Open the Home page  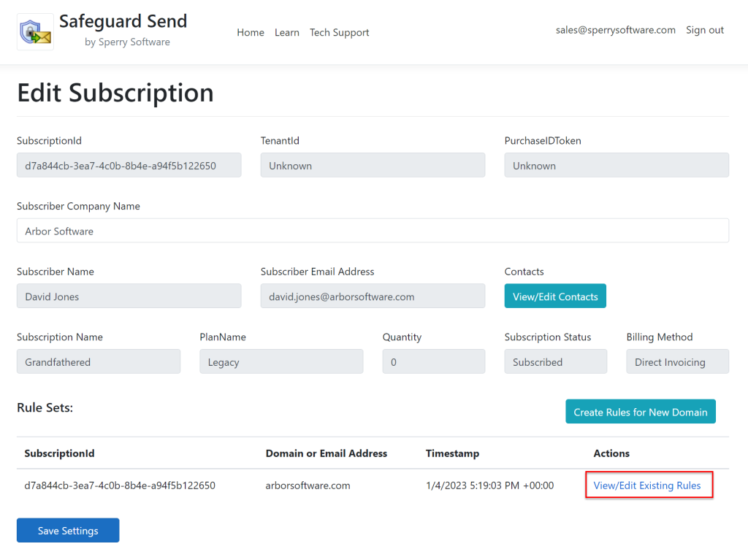tap(251, 32)
